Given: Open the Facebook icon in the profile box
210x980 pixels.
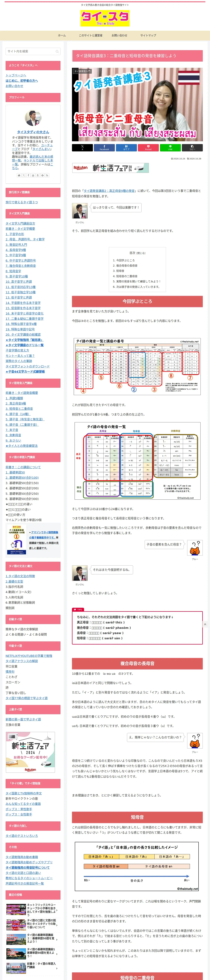Looking at the screenshot, I should point(28,175).
